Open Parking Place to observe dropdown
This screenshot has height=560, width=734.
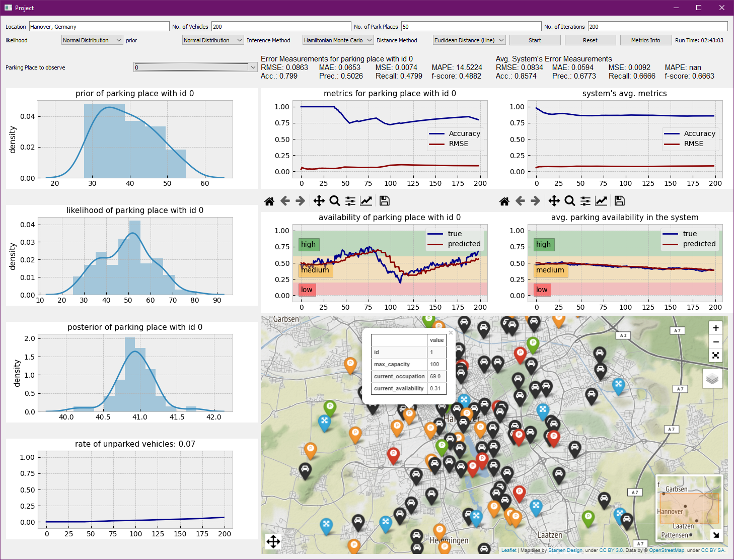(x=195, y=67)
